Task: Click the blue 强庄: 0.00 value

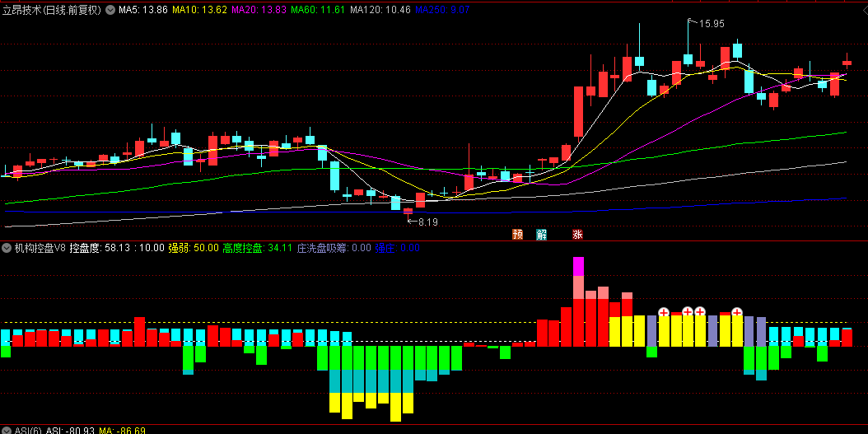Action: [x=398, y=247]
